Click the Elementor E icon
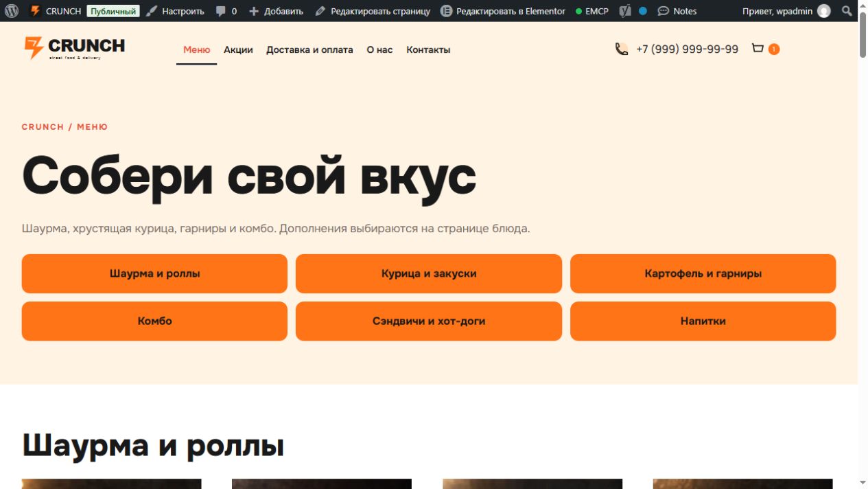 [x=447, y=11]
